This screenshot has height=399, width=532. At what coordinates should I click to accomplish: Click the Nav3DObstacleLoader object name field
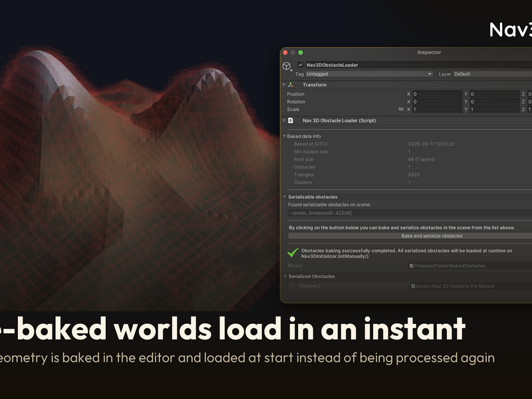(x=419, y=65)
